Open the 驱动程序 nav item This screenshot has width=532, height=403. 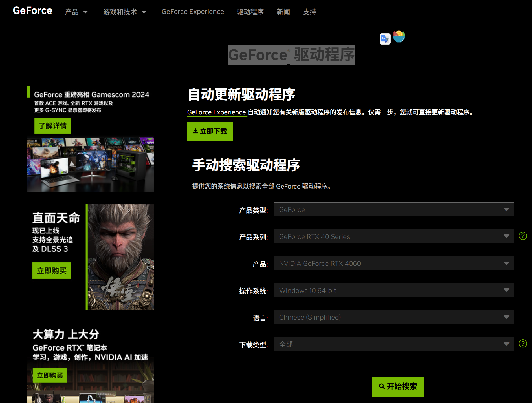(250, 12)
